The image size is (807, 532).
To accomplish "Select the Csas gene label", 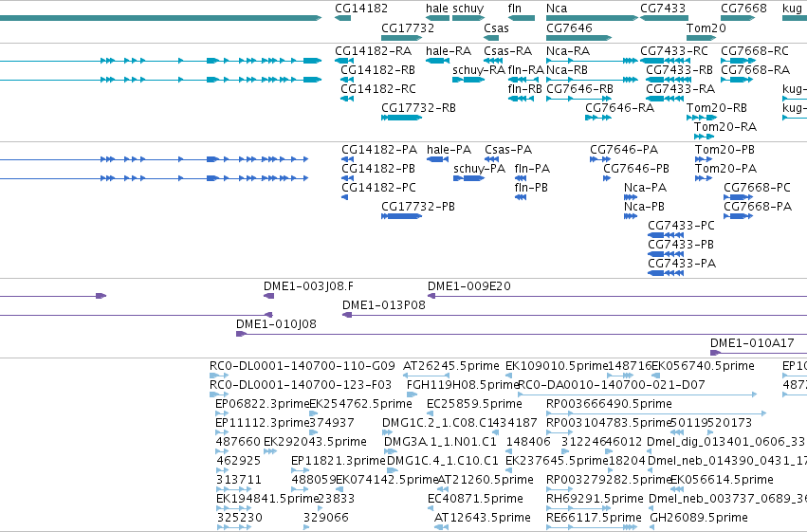I will click(x=496, y=28).
